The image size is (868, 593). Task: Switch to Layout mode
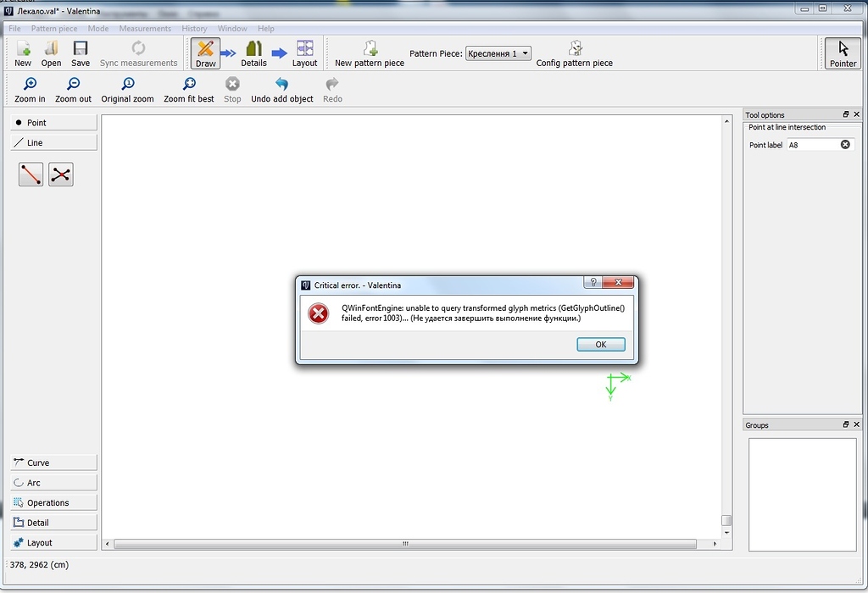pos(304,53)
